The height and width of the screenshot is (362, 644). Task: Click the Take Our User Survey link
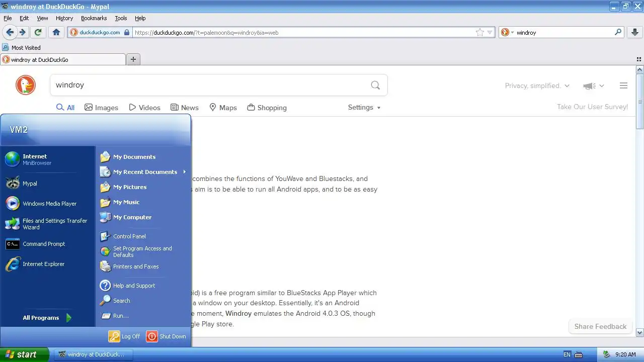point(593,107)
